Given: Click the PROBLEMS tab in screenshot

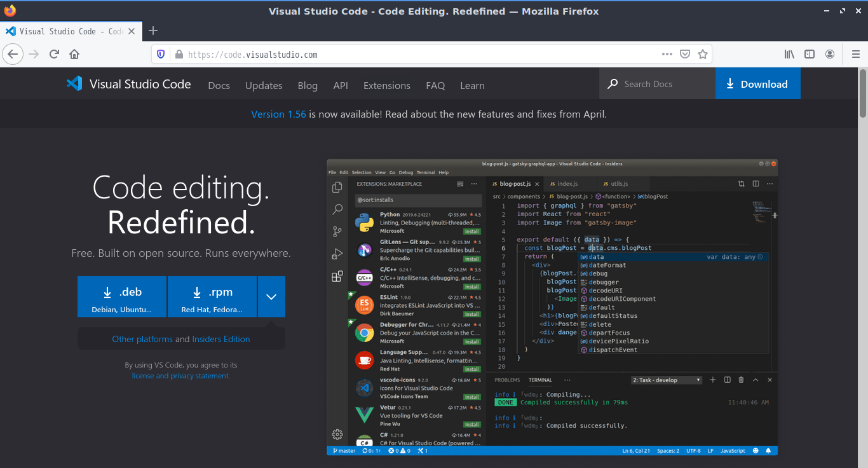Looking at the screenshot, I should click(507, 380).
